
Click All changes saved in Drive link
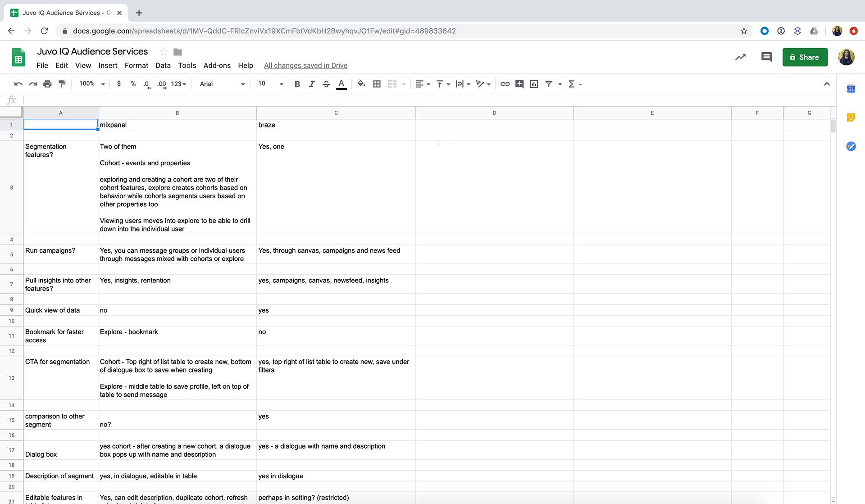click(305, 65)
